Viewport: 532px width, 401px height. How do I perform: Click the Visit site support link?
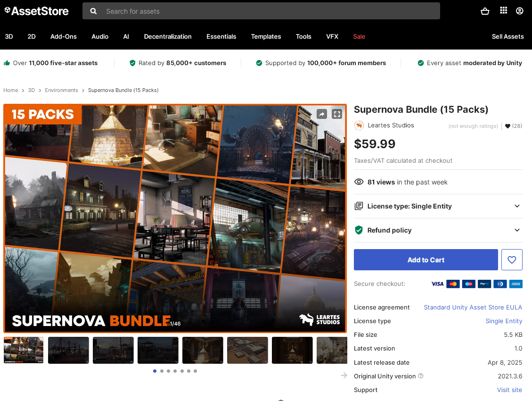pyautogui.click(x=509, y=390)
